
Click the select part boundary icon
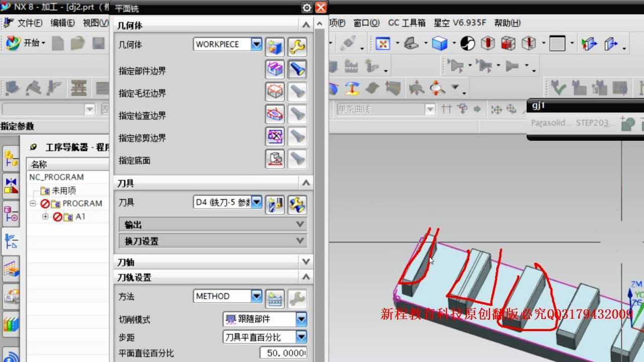(x=275, y=70)
